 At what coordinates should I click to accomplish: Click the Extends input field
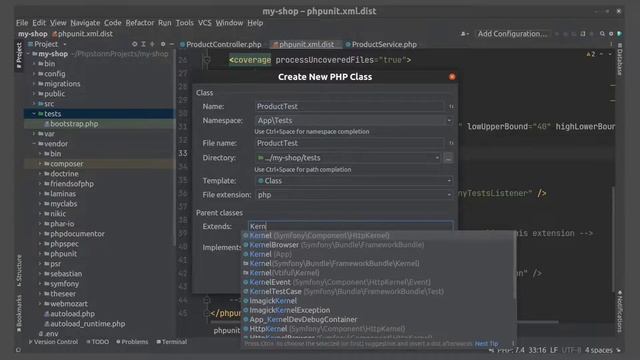351,227
